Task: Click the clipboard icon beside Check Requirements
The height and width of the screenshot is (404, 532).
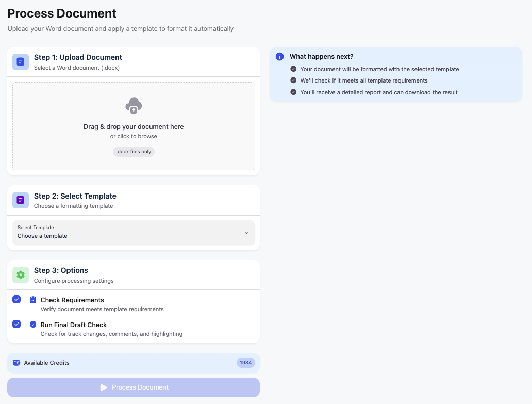Action: coord(33,300)
